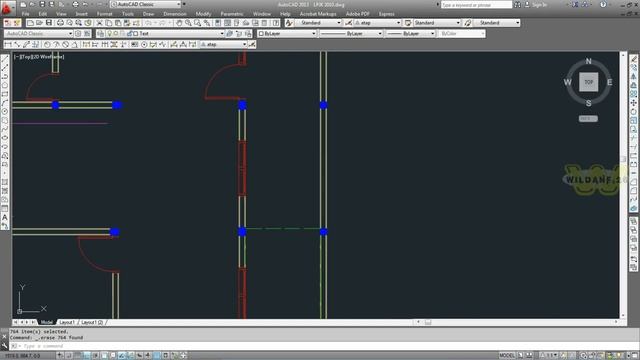This screenshot has width=640, height=360.
Task: Click the Plot icon in Quick Access toolbar
Action: point(75,4)
